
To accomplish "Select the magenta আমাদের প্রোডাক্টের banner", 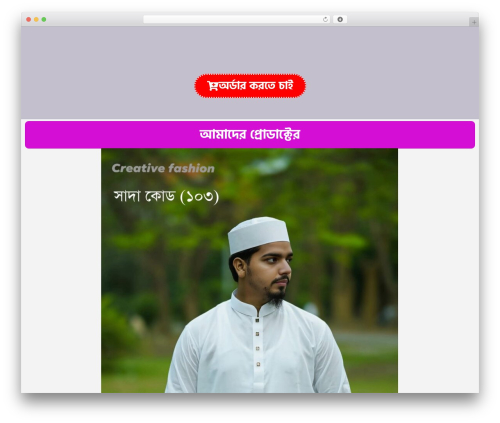I will (x=250, y=135).
